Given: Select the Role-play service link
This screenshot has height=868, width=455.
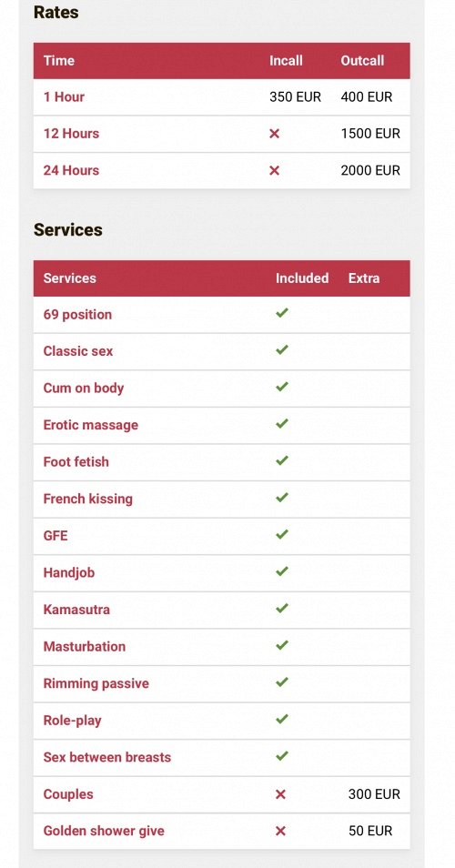Looking at the screenshot, I should click(x=72, y=721).
